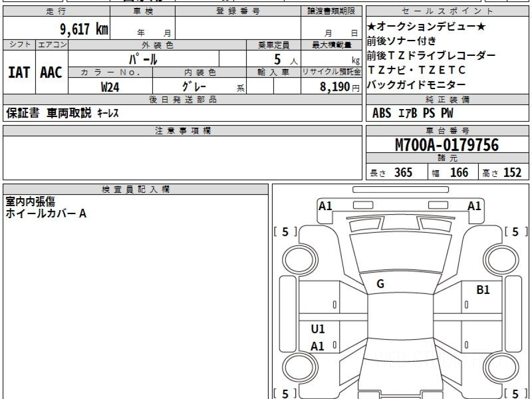Click the wheel circle below the U1 door
The width and height of the screenshot is (532, 399).
click(298, 367)
